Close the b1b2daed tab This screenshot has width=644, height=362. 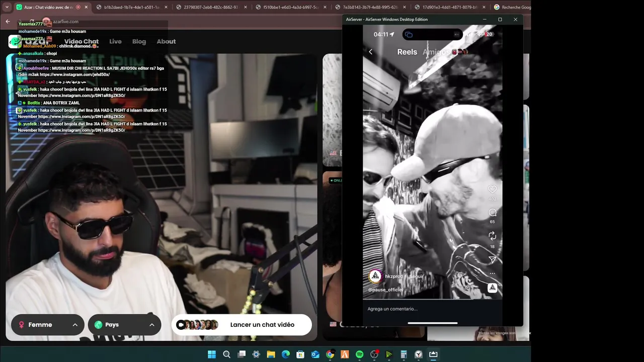click(166, 7)
